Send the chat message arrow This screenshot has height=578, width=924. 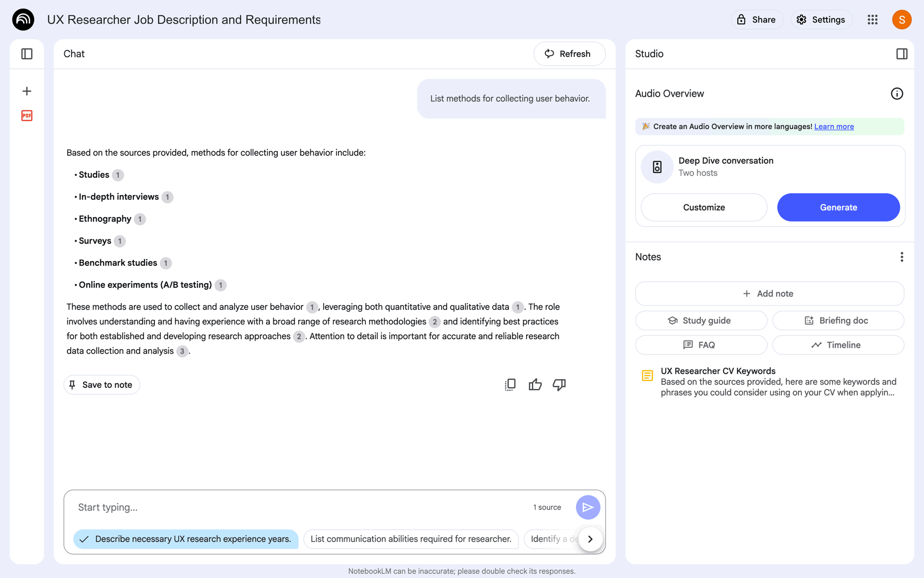(x=588, y=507)
